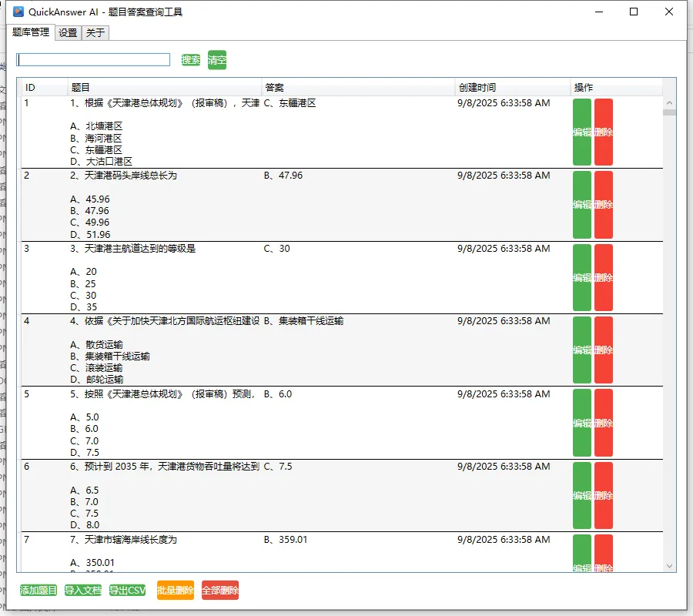Open the 关于 tab
Image resolution: width=693 pixels, height=616 pixels.
[95, 32]
